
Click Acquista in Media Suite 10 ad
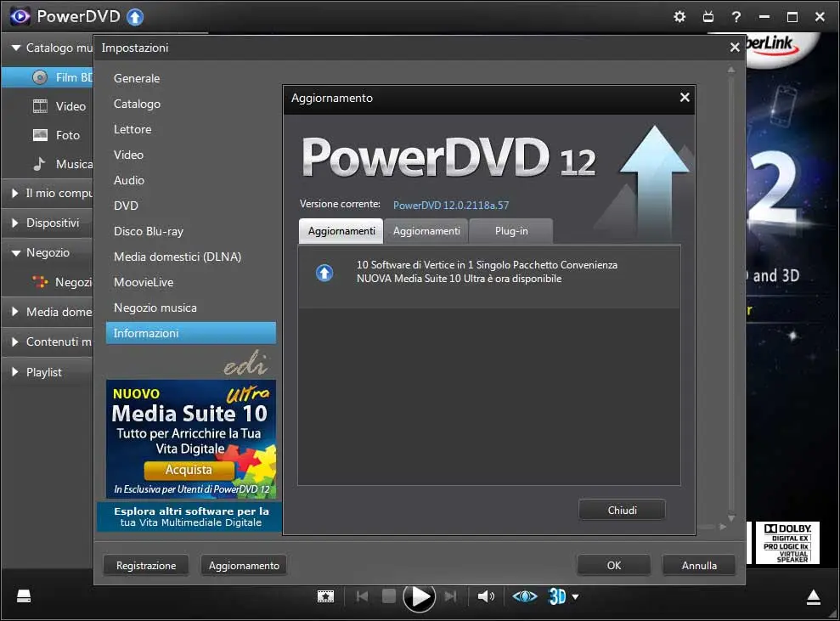(189, 470)
